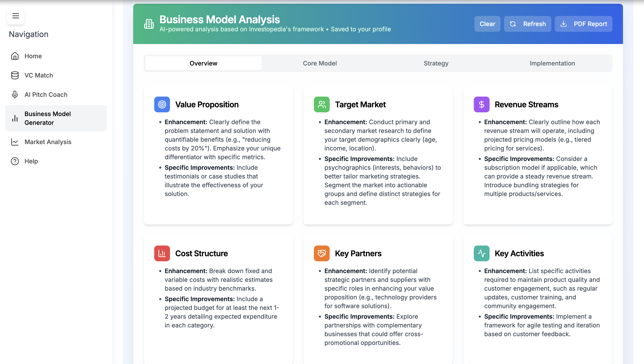
Task: Click the red chart icon for Cost Structure
Action: [162, 253]
